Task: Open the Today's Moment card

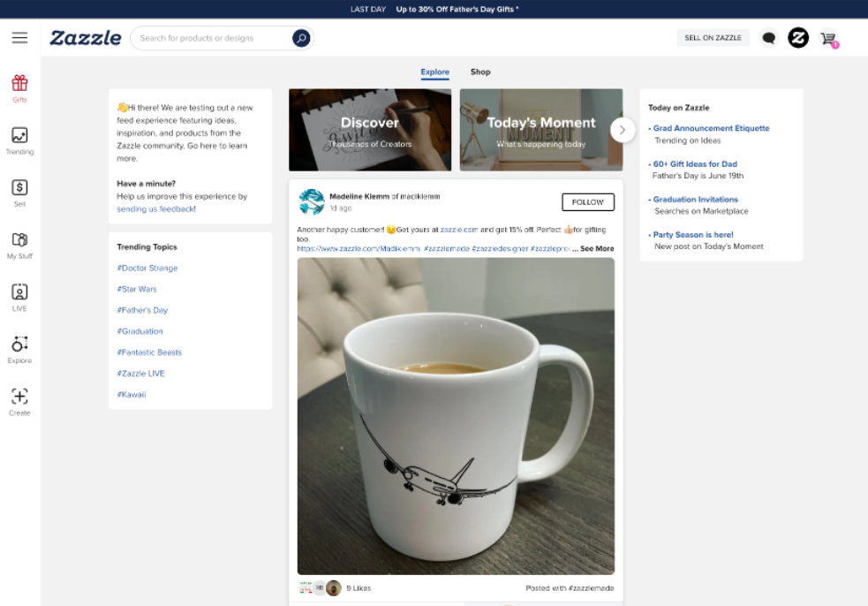Action: pyautogui.click(x=540, y=130)
